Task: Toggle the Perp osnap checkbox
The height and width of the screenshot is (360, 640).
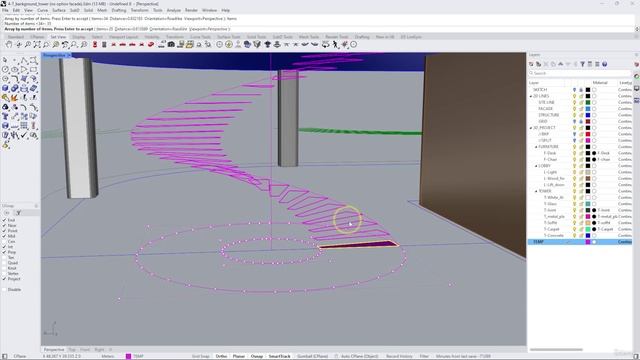Action: pos(4,252)
